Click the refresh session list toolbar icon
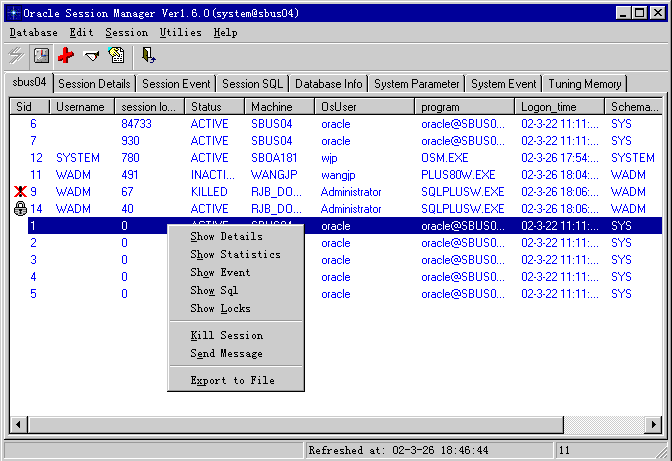672x461 pixels. (41, 56)
